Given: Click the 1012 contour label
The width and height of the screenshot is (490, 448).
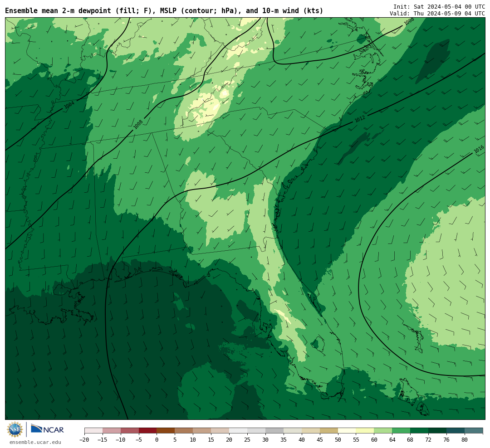Looking at the screenshot, I should point(360,119).
